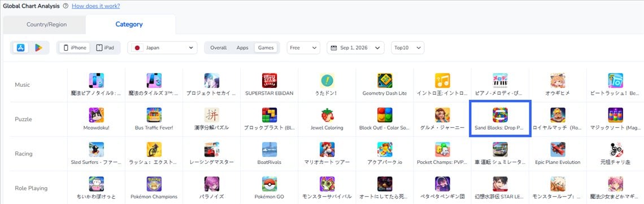This screenshot has width=644, height=204.
Task: Open the Pokémon Champions app icon
Action: (x=154, y=184)
